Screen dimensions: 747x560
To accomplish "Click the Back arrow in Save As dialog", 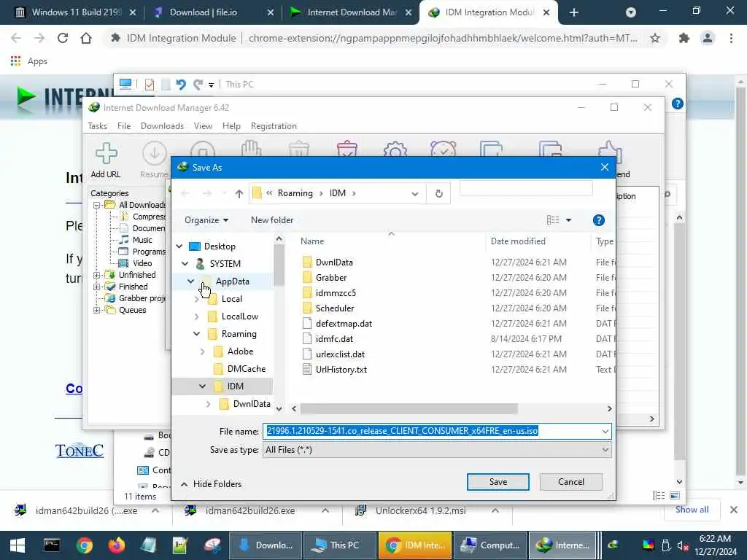I will coord(185,193).
